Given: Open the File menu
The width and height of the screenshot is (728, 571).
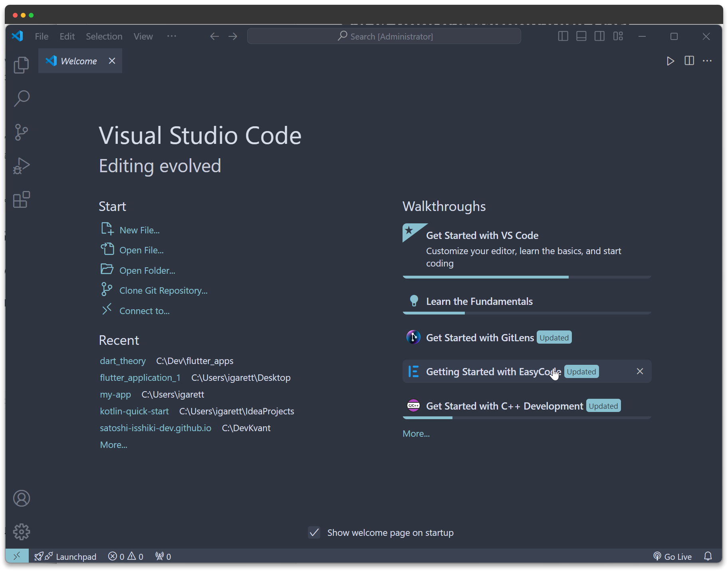Looking at the screenshot, I should point(42,36).
